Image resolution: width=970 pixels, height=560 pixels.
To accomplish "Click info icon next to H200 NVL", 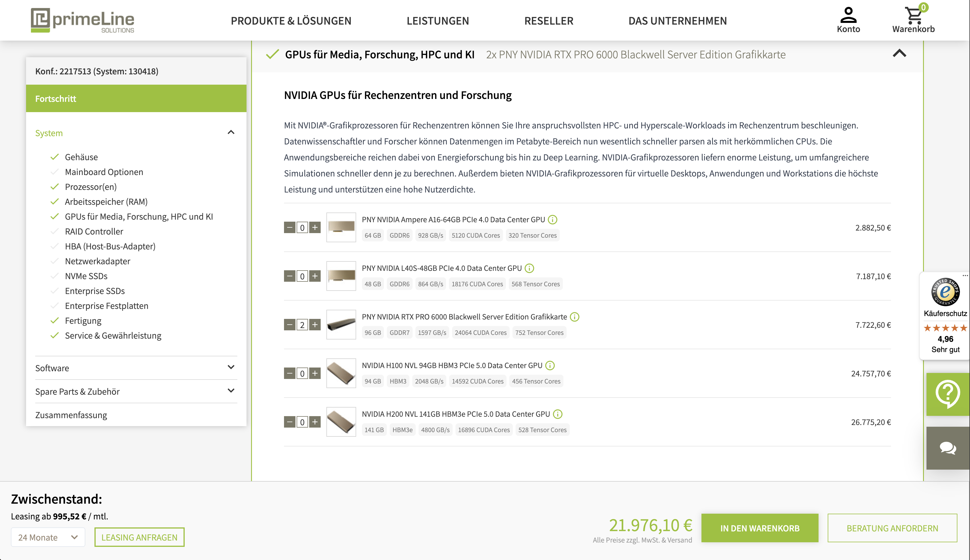I will pos(557,414).
